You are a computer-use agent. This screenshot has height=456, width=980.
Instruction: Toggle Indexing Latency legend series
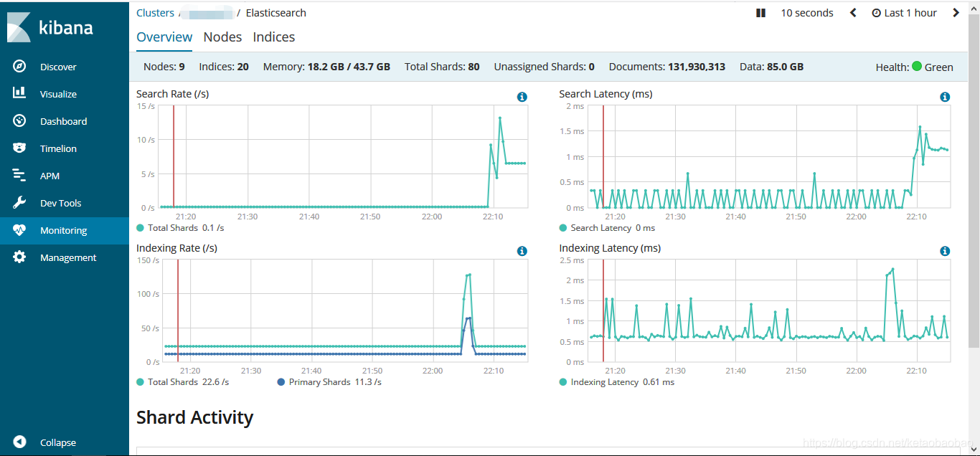point(617,382)
